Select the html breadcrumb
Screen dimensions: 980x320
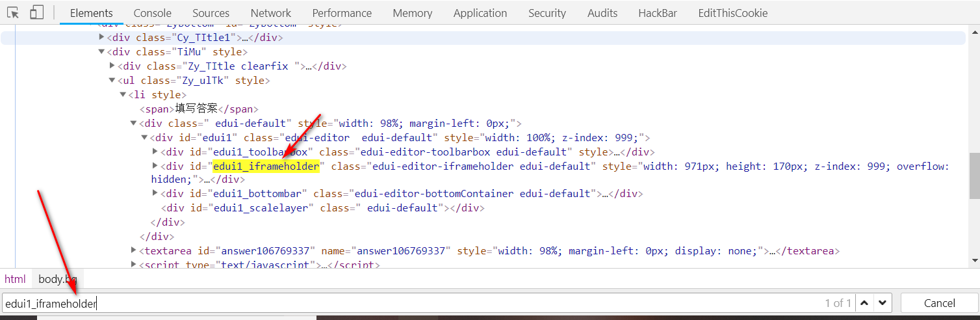click(x=15, y=279)
